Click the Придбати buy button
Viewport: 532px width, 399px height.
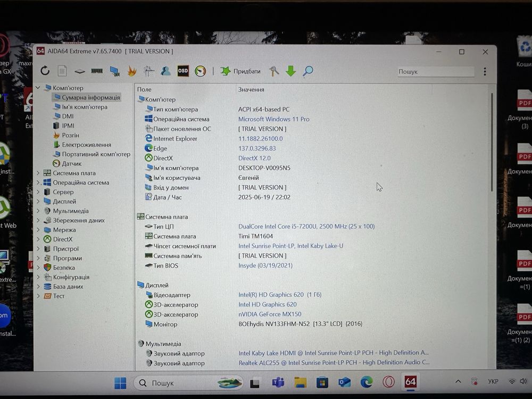[240, 71]
